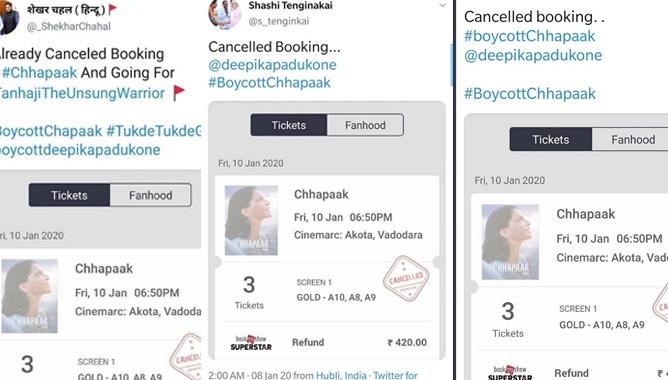Open #Chhapaak hashtag in left tweet
The image size is (668, 380).
click(x=39, y=72)
